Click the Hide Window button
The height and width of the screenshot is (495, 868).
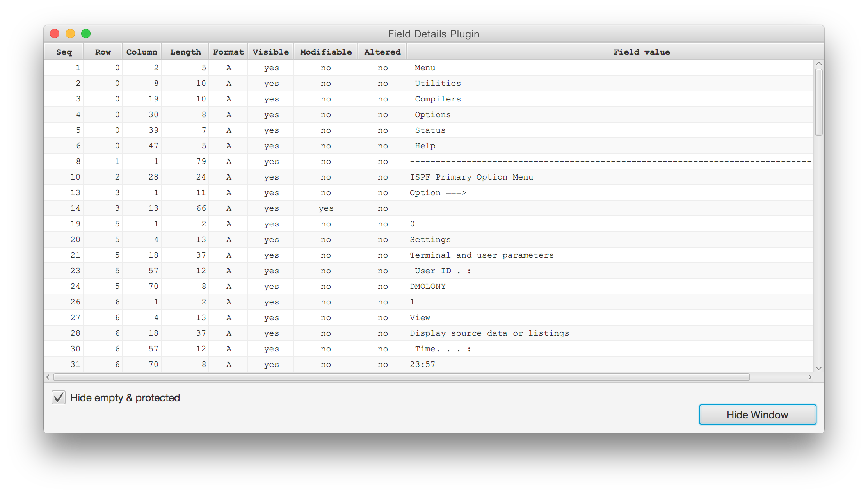click(757, 415)
